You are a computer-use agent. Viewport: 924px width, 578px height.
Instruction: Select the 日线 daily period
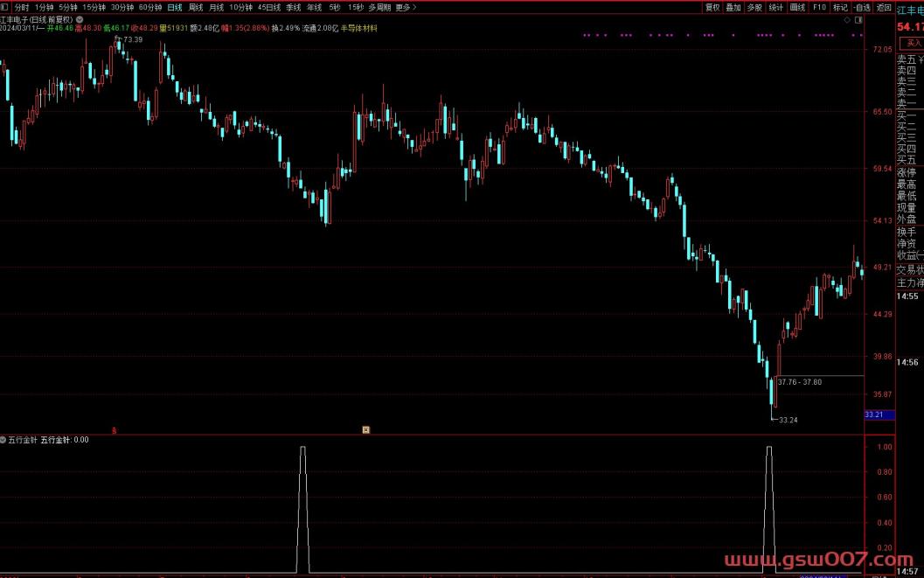[x=175, y=7]
